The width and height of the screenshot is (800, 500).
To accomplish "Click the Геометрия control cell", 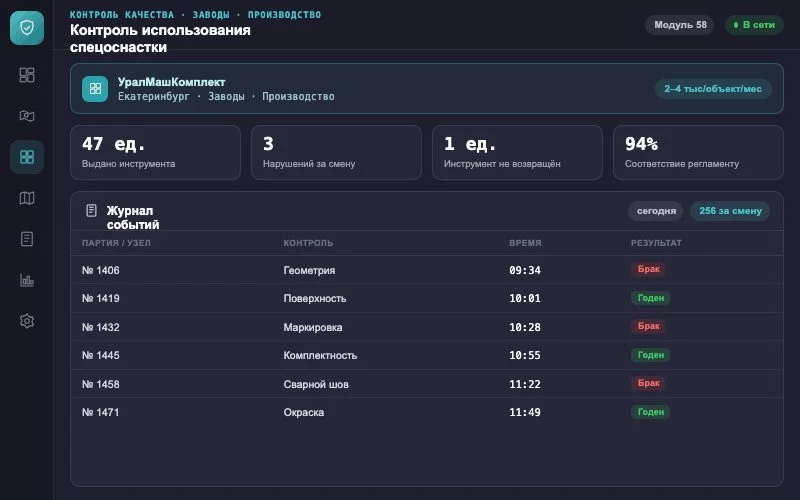I will pyautogui.click(x=309, y=270).
